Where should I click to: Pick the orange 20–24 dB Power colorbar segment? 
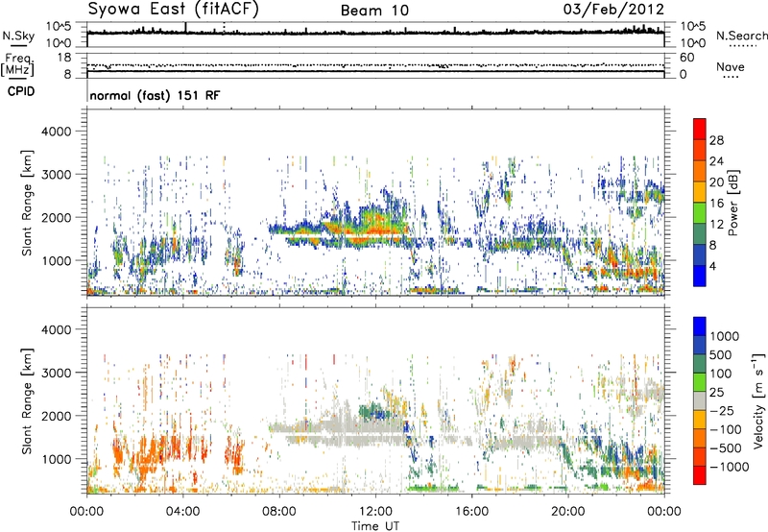click(x=700, y=171)
